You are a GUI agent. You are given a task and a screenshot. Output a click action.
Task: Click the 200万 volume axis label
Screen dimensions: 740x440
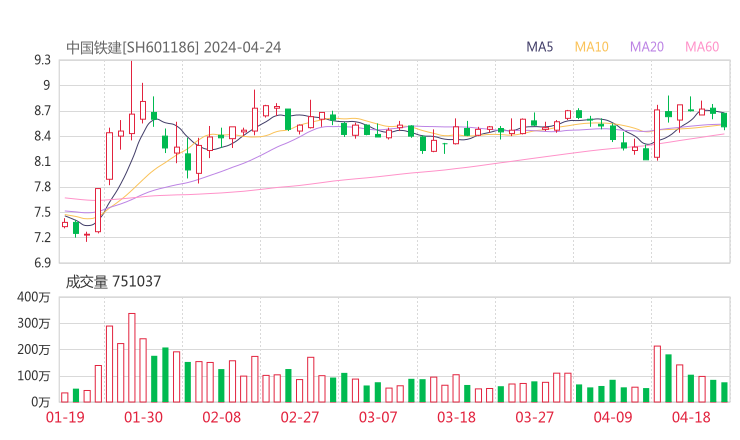tap(34, 349)
